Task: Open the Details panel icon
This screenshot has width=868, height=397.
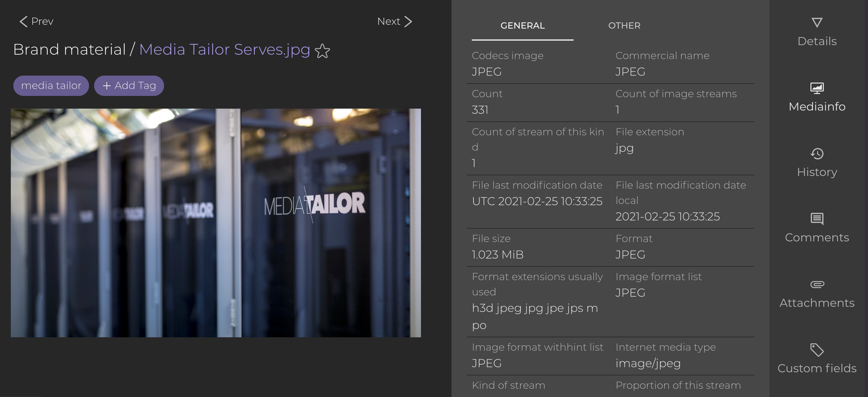Action: (817, 23)
